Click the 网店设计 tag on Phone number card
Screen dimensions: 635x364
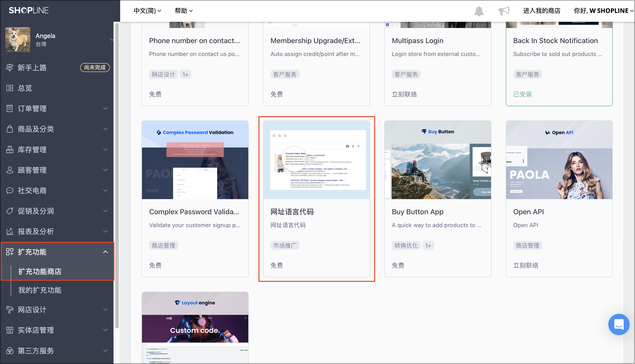click(164, 74)
